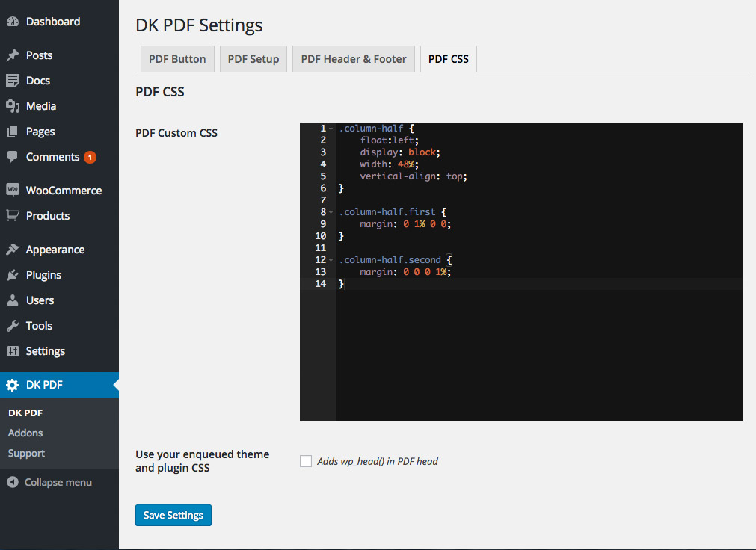Fold the .column-half.second rule at line 12
Image resolution: width=756 pixels, height=550 pixels.
coord(331,260)
